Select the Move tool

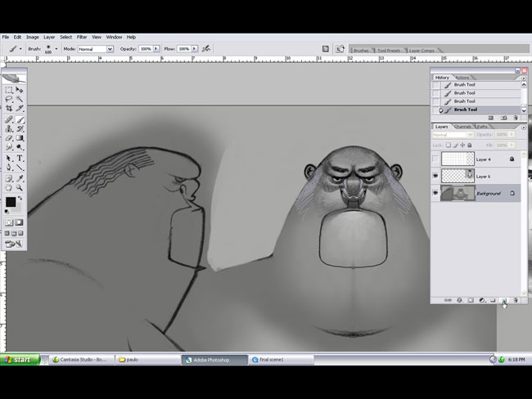(20, 89)
